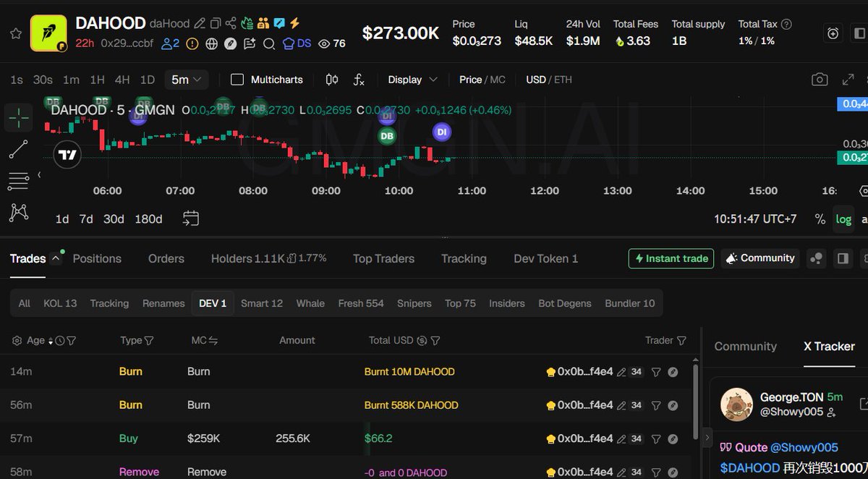Viewport: 868px width, 479px height.
Task: Filter trades by Fresh 554
Action: click(x=361, y=303)
